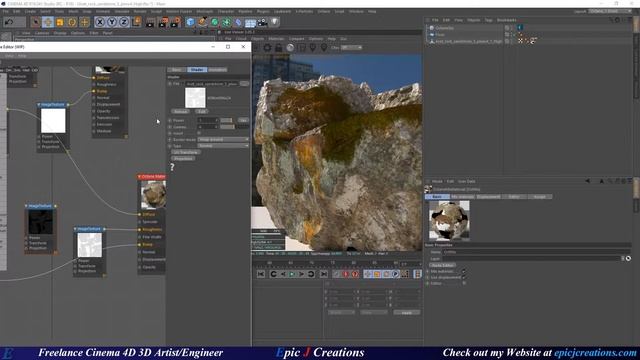Click the green Play forward button
This screenshot has height=360, width=640.
point(292,274)
